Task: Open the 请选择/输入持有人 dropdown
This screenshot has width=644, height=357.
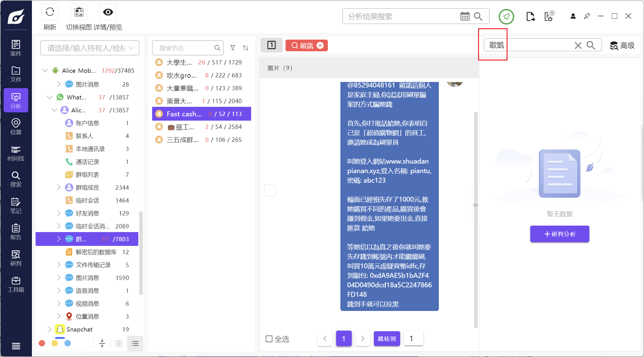Action: 89,48
